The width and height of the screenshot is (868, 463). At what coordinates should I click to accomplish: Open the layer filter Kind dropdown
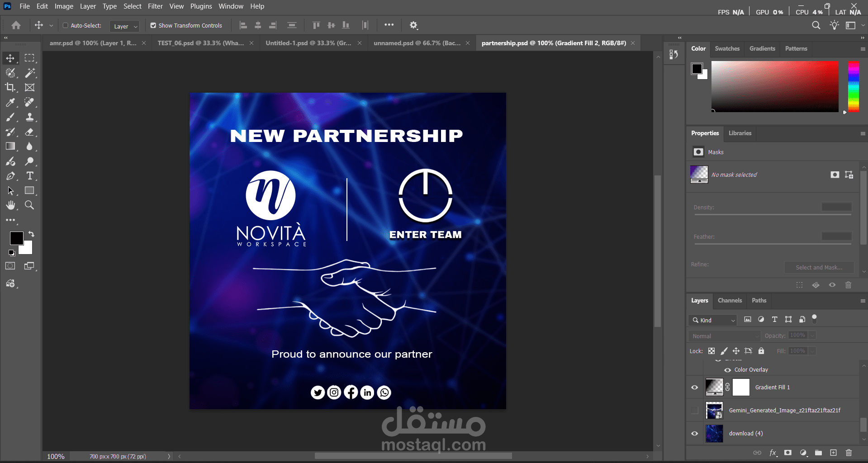713,320
